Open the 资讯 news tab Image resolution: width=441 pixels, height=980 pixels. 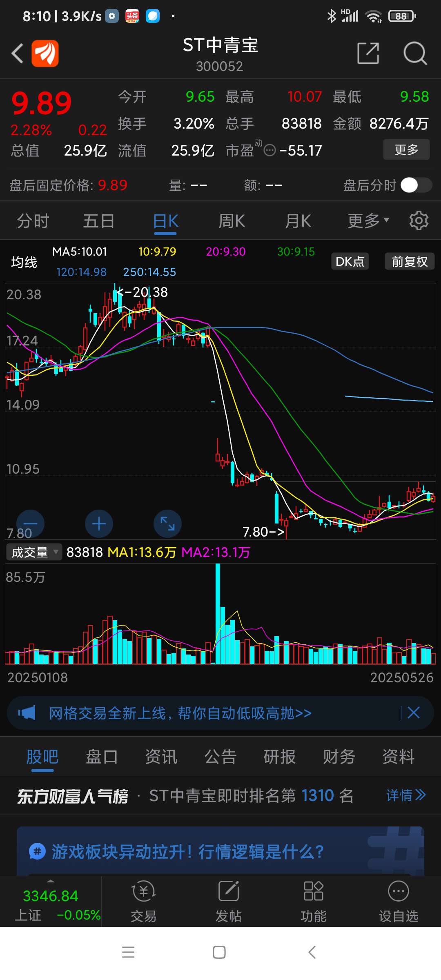coord(161,757)
